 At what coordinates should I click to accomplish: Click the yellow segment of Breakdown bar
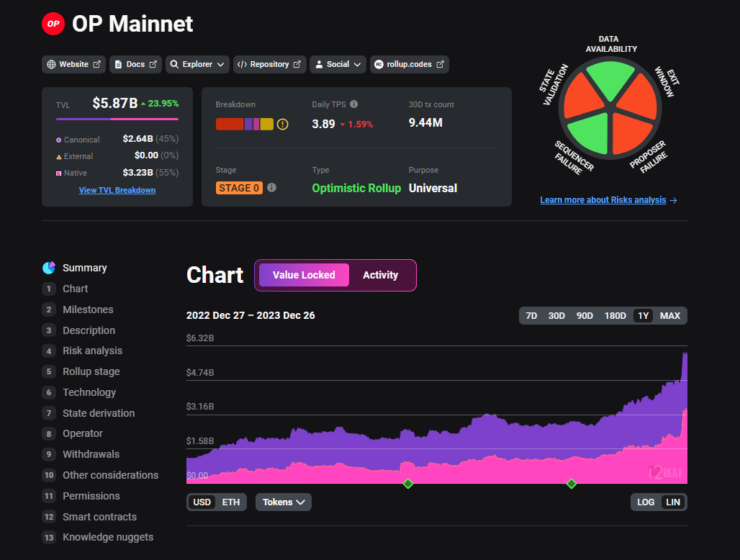click(x=266, y=124)
